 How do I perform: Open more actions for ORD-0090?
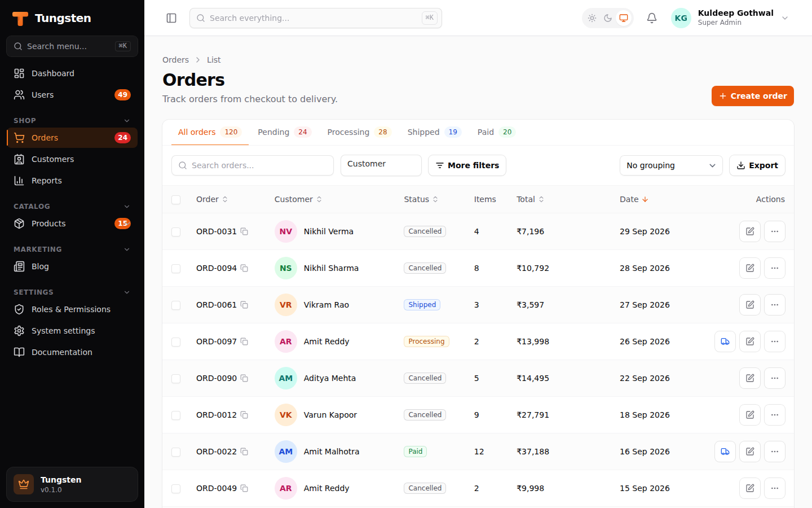(775, 378)
